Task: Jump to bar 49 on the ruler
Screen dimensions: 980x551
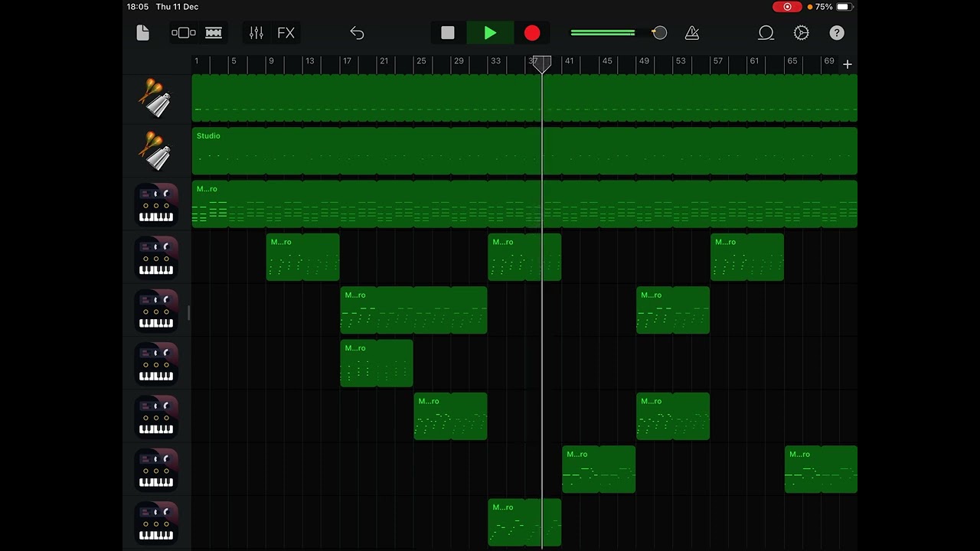Action: click(x=644, y=60)
